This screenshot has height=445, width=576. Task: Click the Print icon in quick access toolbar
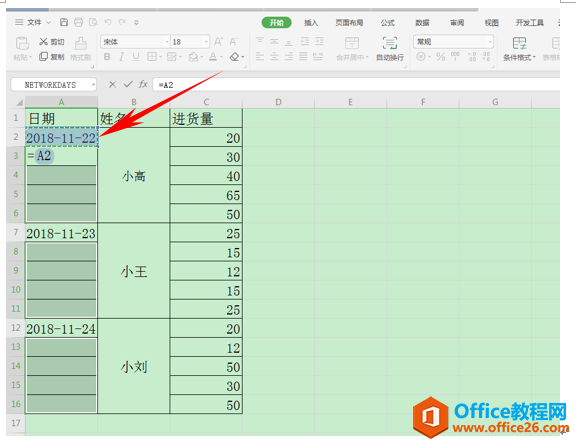(x=78, y=22)
